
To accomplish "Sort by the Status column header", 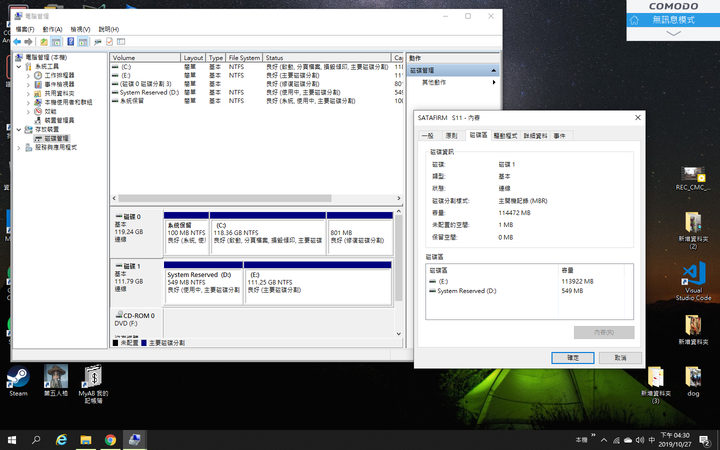I will [x=327, y=57].
